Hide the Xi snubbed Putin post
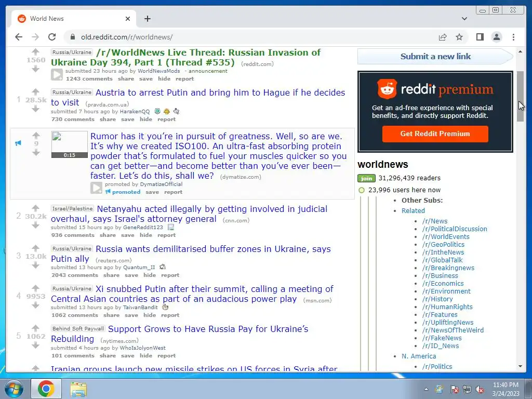The height and width of the screenshot is (399, 532). click(x=150, y=315)
